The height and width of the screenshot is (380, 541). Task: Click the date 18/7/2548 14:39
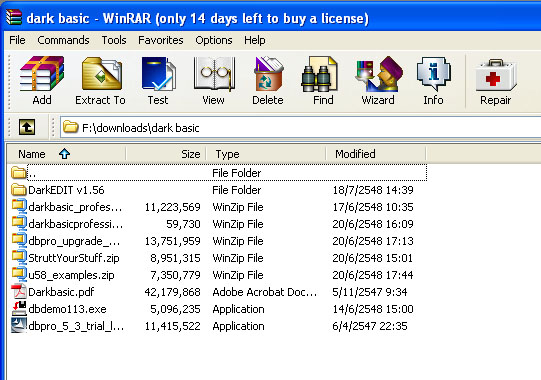point(373,190)
